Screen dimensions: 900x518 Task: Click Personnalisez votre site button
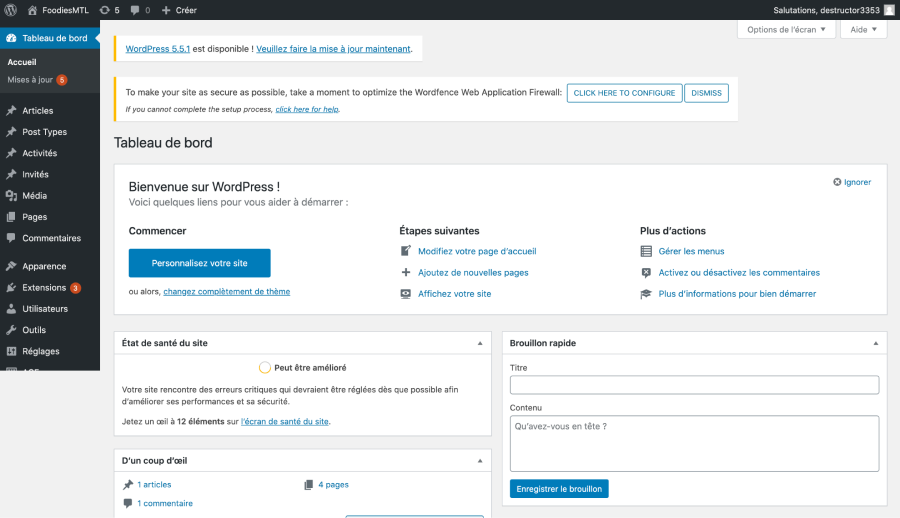coord(199,263)
